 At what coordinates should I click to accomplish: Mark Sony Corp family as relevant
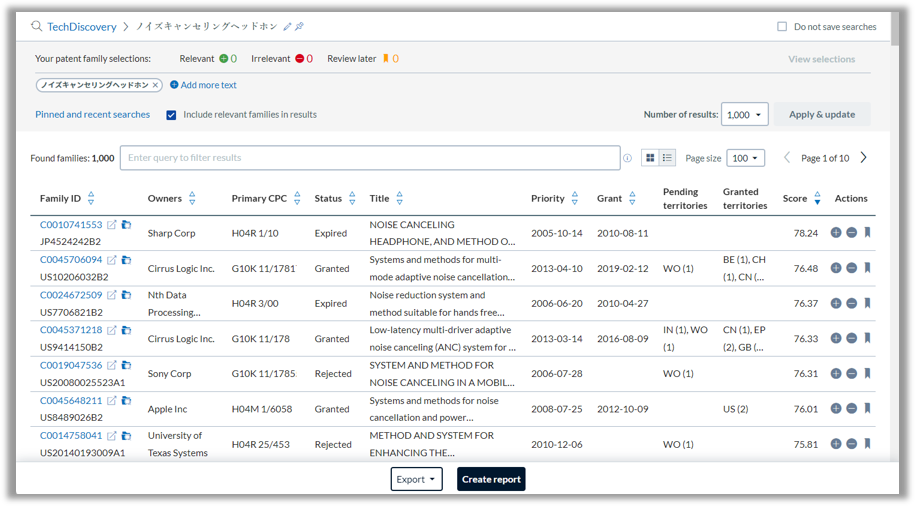836,373
